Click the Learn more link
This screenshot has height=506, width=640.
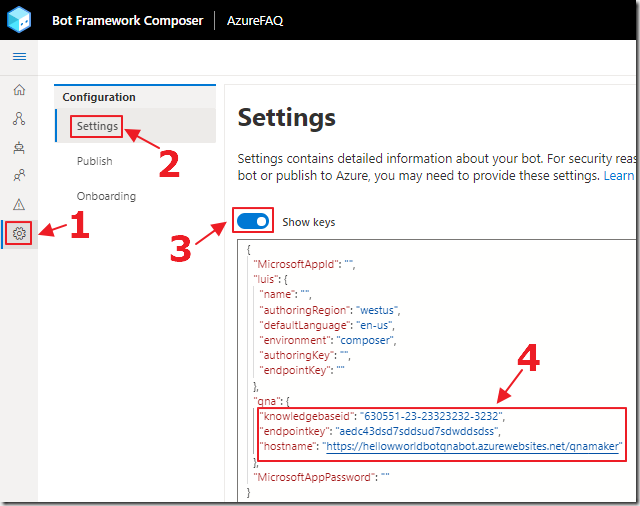pos(619,175)
